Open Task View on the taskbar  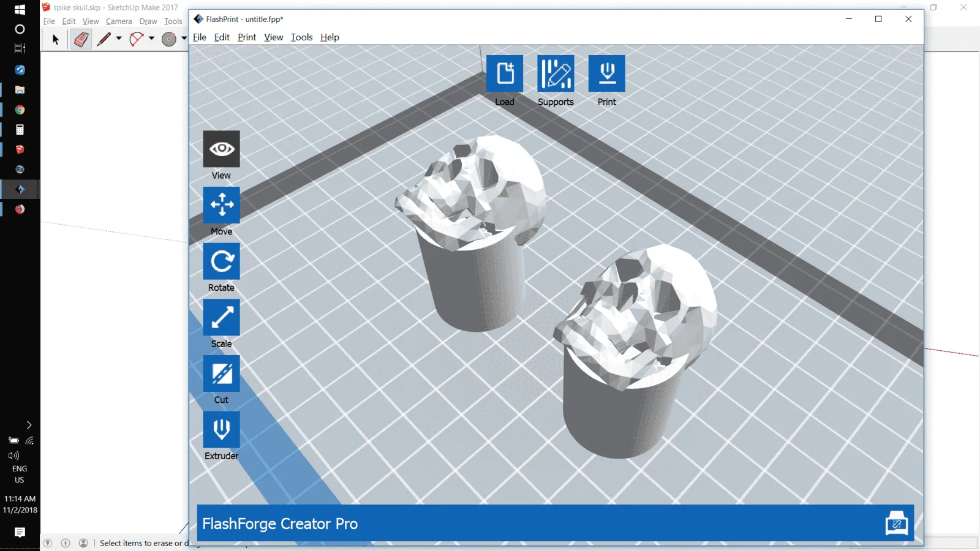(20, 48)
